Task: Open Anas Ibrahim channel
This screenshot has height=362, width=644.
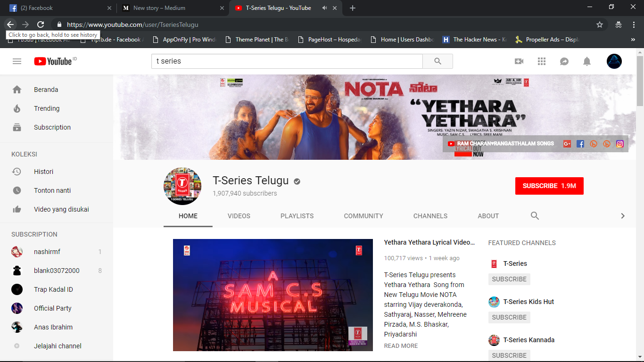Action: click(x=57, y=327)
